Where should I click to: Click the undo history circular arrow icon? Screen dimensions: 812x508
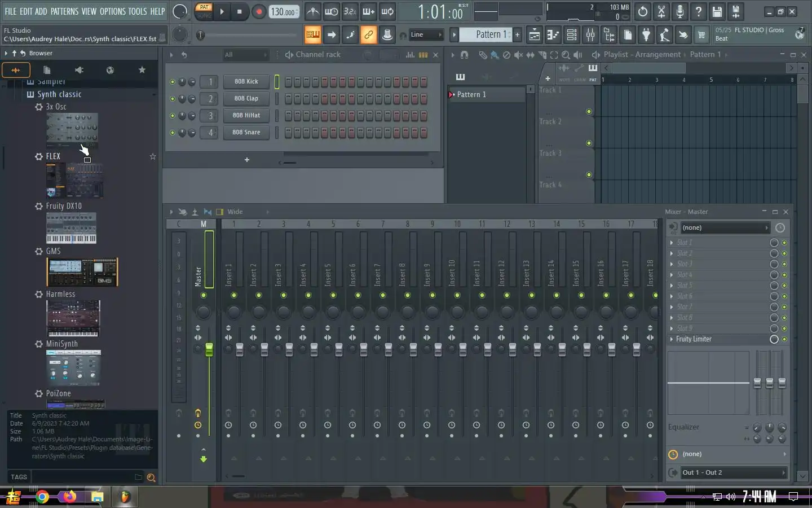pos(643,11)
